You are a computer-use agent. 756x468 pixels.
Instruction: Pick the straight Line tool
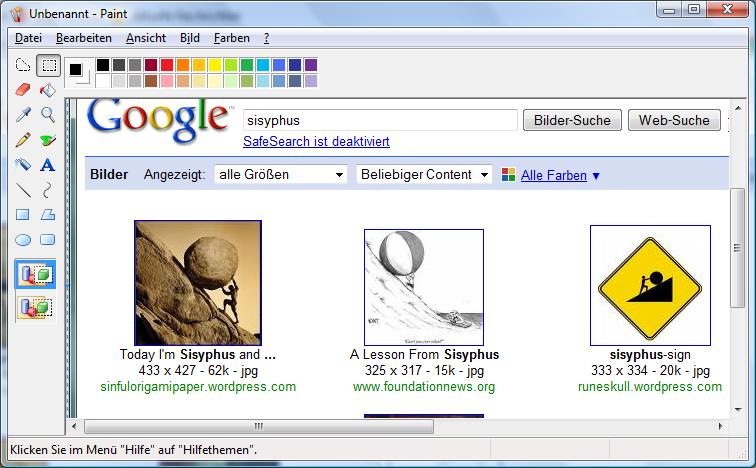point(23,190)
